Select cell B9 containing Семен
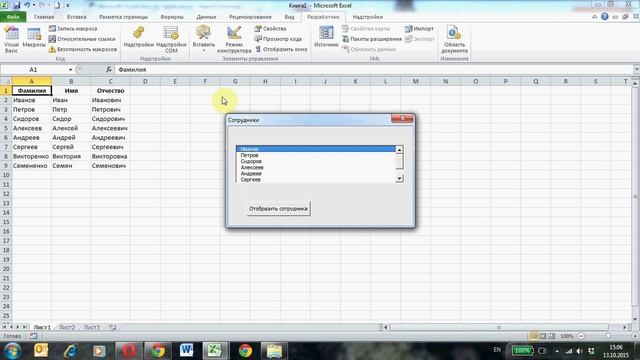Image resolution: width=640 pixels, height=360 pixels. point(71,166)
